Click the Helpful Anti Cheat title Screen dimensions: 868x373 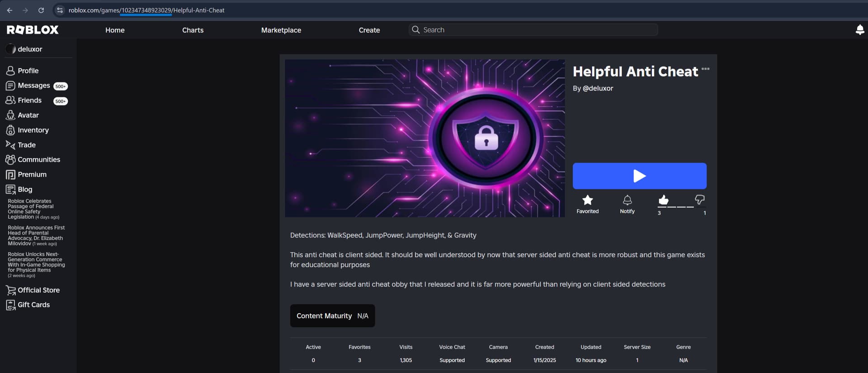(x=635, y=72)
